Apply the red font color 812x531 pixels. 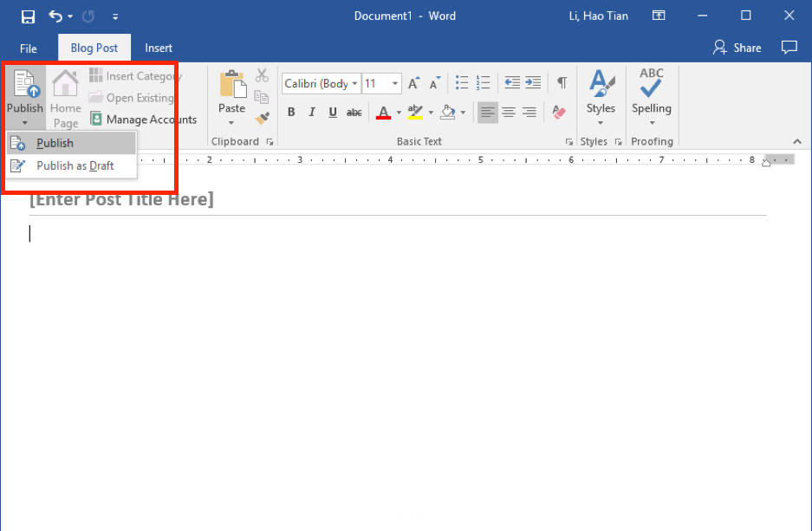[383, 112]
